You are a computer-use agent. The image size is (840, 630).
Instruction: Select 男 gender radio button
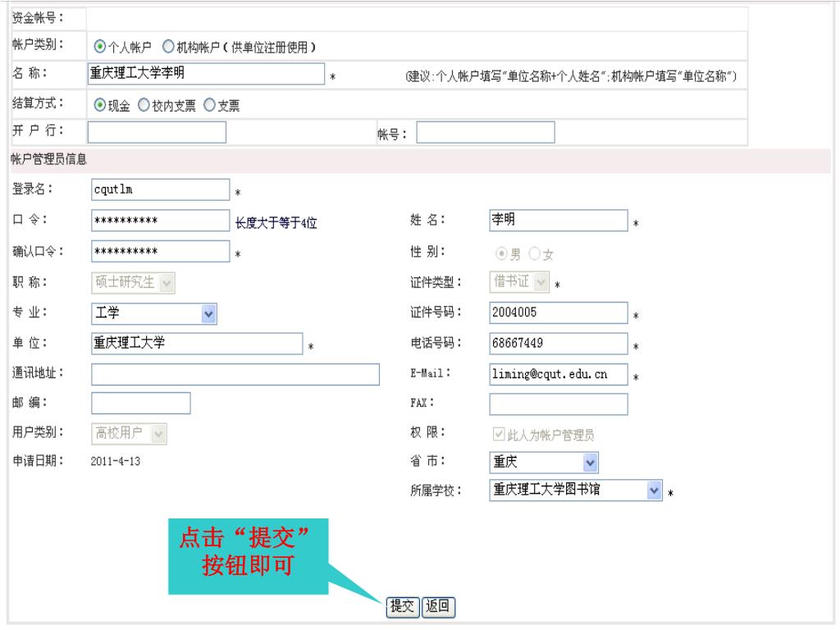click(501, 253)
